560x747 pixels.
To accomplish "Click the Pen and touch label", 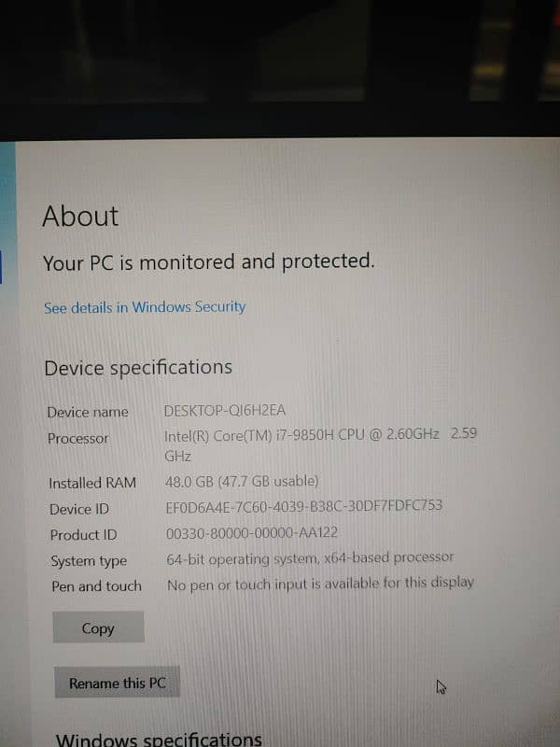I will coord(97,586).
